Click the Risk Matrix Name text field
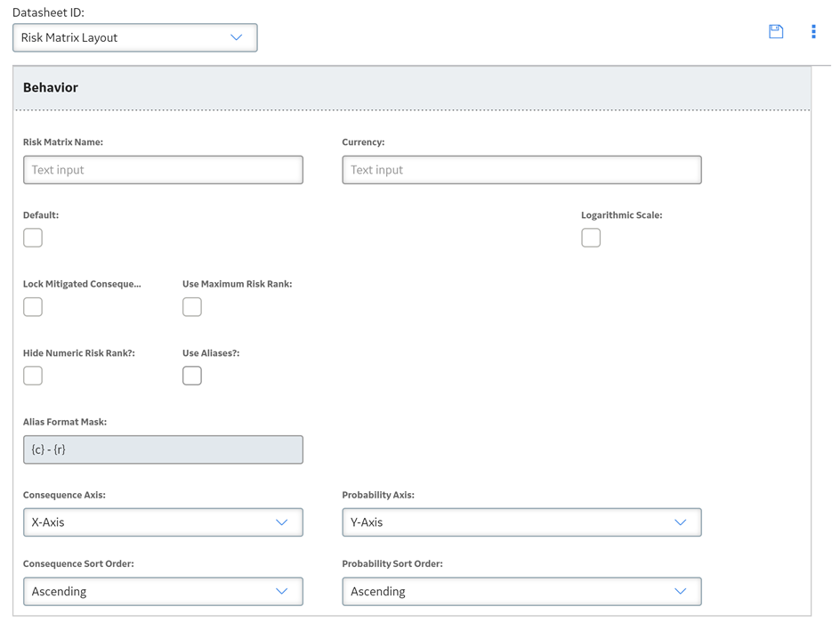This screenshot has width=840, height=623. [163, 170]
